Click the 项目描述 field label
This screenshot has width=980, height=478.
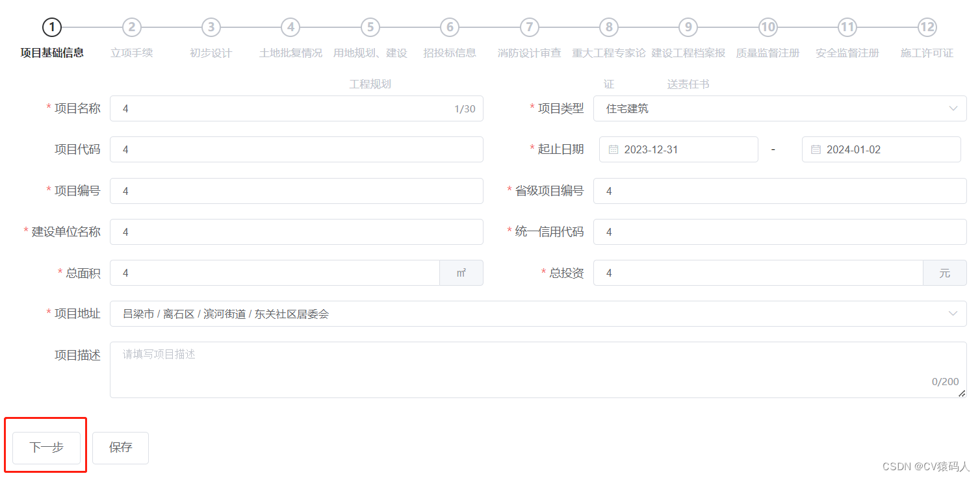77,355
